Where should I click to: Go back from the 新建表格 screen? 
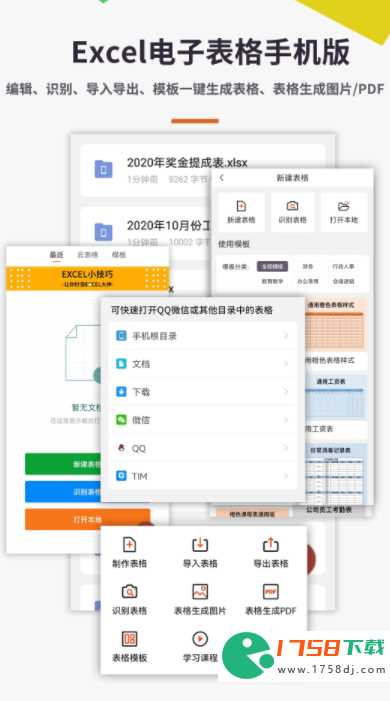(x=221, y=177)
